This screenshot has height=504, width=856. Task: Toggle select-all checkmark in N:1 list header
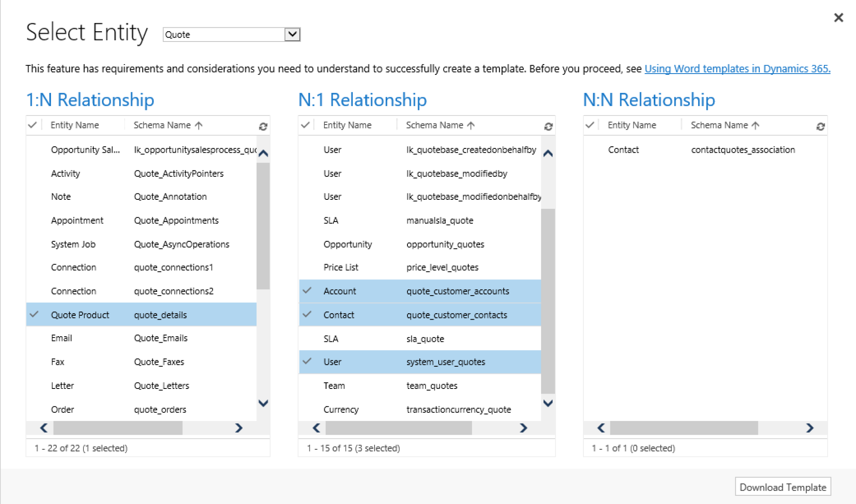point(305,125)
